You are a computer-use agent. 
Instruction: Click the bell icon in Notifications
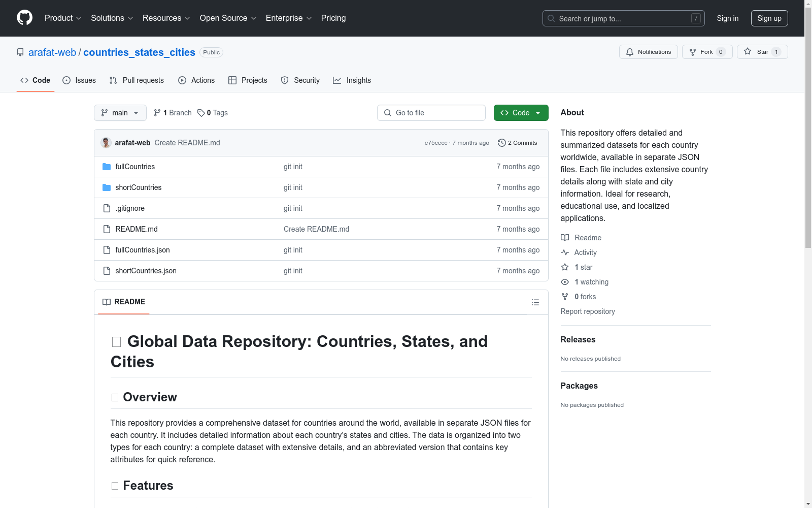click(x=630, y=52)
